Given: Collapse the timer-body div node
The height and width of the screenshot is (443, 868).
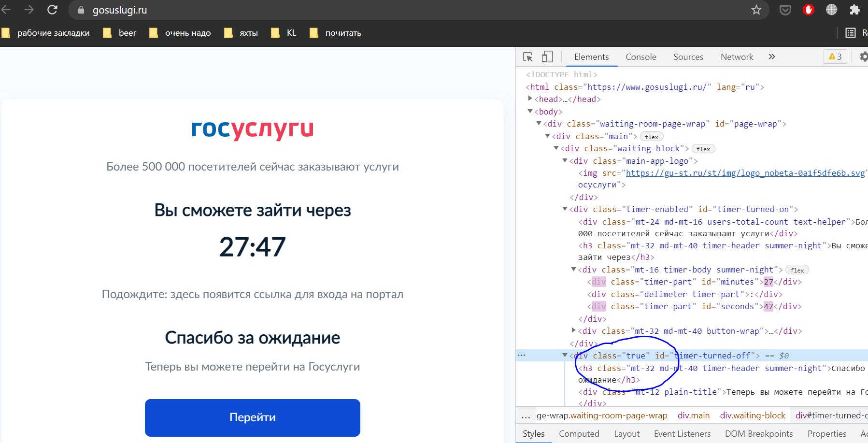Looking at the screenshot, I should pyautogui.click(x=574, y=270).
